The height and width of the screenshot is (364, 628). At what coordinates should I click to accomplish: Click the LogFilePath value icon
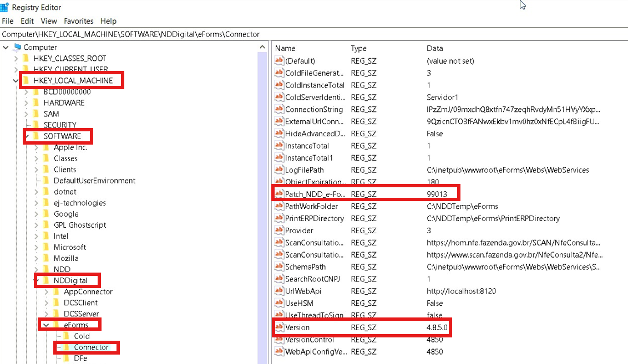(279, 170)
